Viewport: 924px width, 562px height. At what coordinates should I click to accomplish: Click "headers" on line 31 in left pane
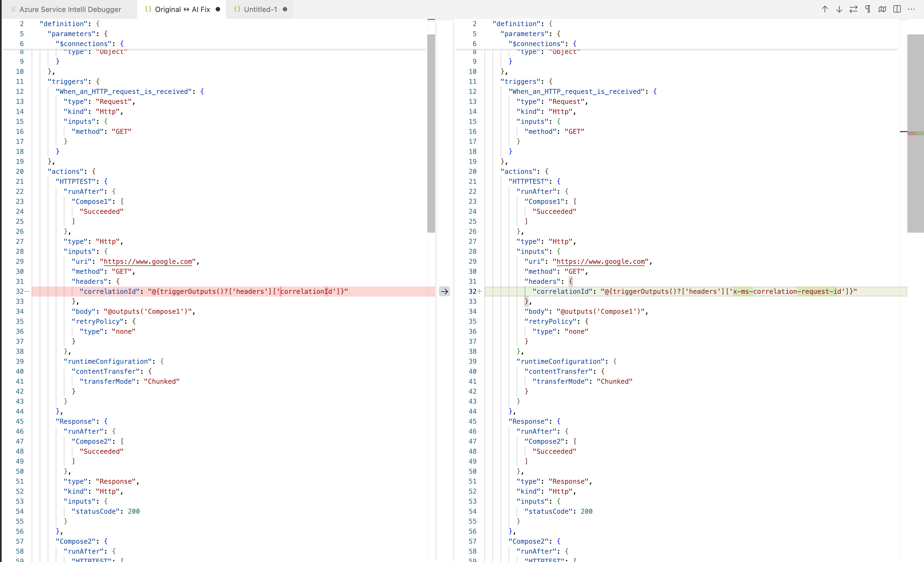coord(90,281)
